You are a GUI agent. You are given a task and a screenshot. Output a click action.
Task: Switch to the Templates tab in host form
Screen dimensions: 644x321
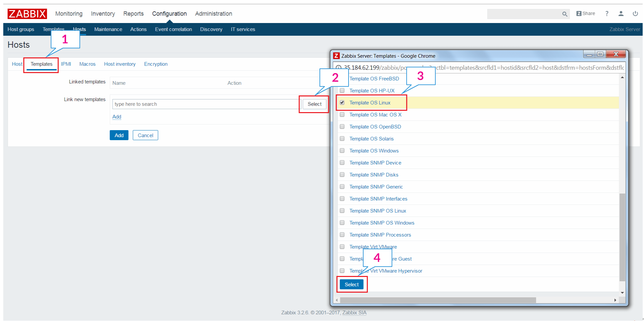coord(42,64)
